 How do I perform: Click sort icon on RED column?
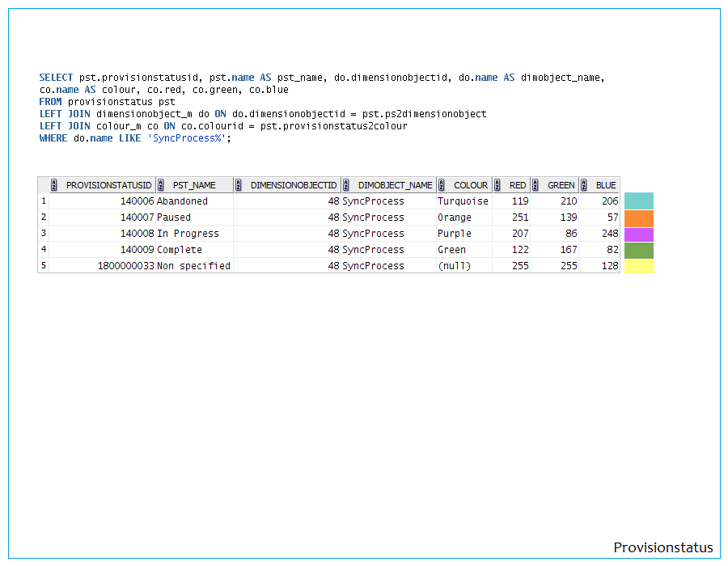[x=497, y=185]
